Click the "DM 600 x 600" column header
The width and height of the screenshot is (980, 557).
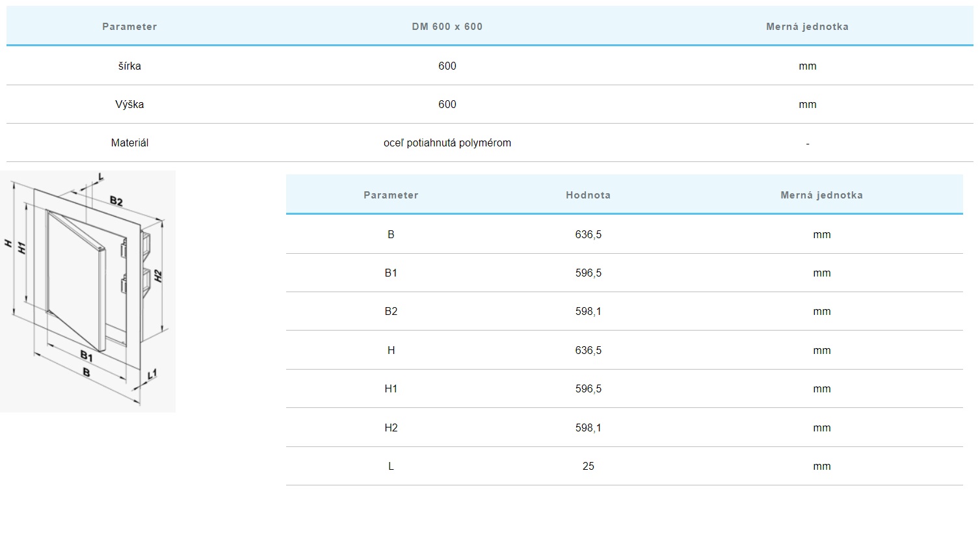point(447,27)
